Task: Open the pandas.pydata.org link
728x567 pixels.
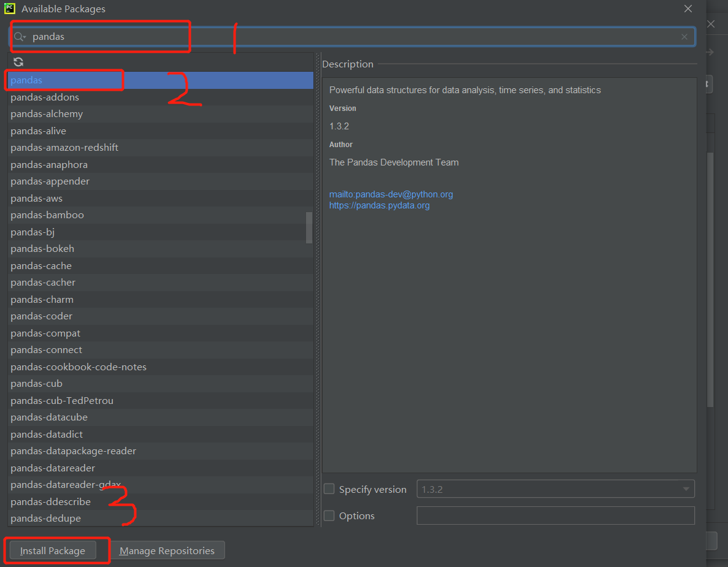Action: point(379,205)
